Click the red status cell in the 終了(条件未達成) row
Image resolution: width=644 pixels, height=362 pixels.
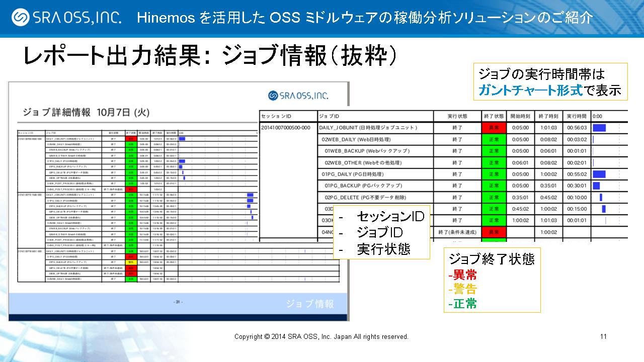coord(493,232)
